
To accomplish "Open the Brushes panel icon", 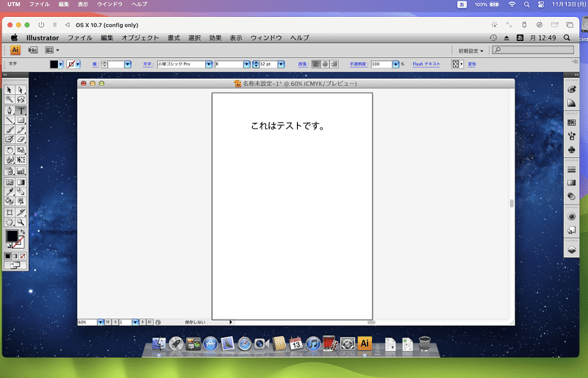I will pyautogui.click(x=572, y=136).
